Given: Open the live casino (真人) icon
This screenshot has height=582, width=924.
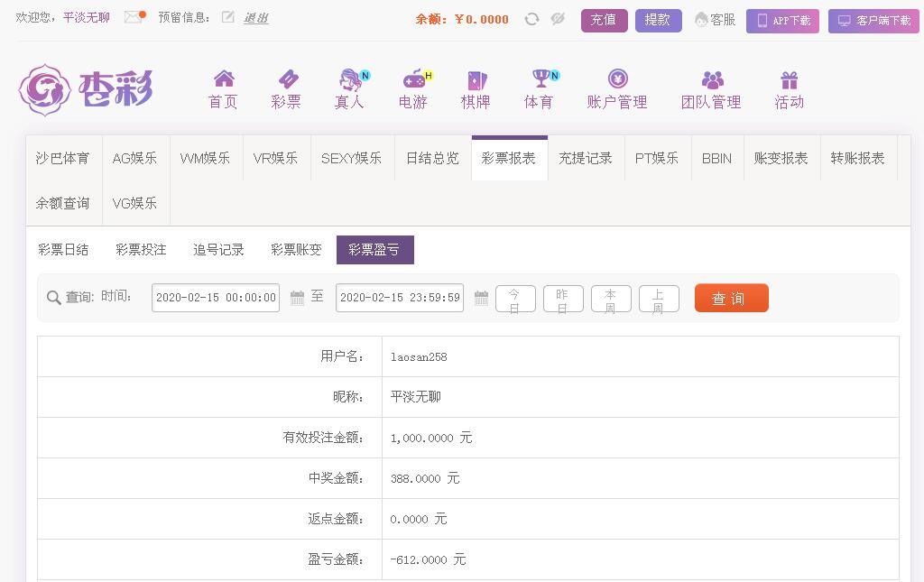Looking at the screenshot, I should 349,79.
